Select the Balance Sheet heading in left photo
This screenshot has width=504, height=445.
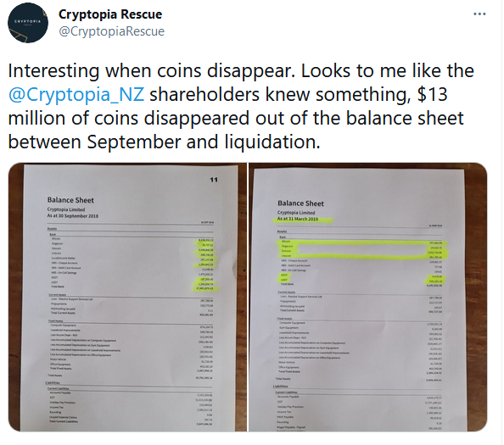(70, 200)
